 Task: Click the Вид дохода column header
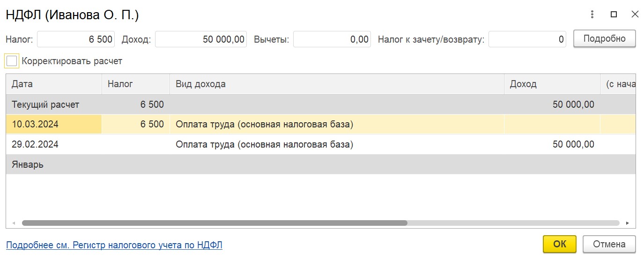337,84
